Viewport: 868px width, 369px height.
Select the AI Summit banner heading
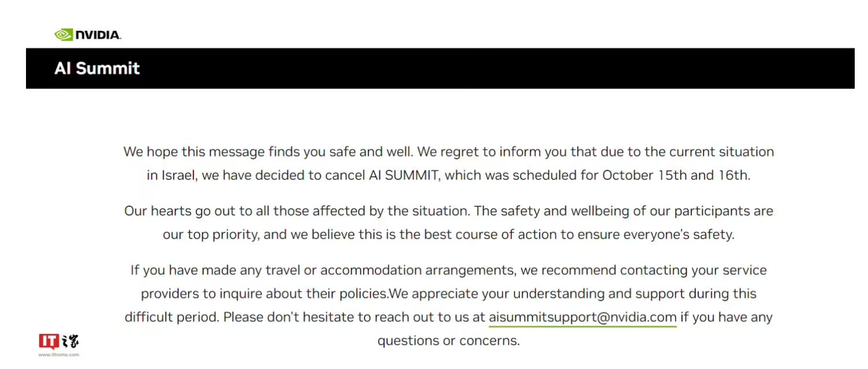tap(97, 68)
